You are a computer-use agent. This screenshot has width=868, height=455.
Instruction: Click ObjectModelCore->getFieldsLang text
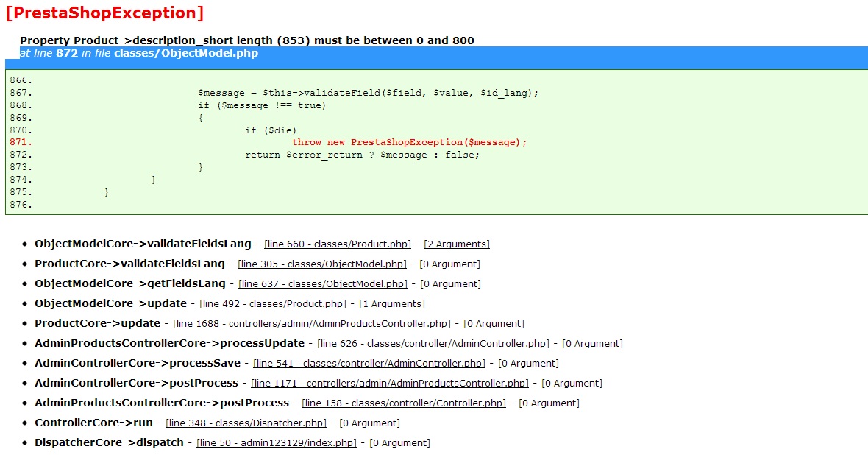[x=130, y=283]
